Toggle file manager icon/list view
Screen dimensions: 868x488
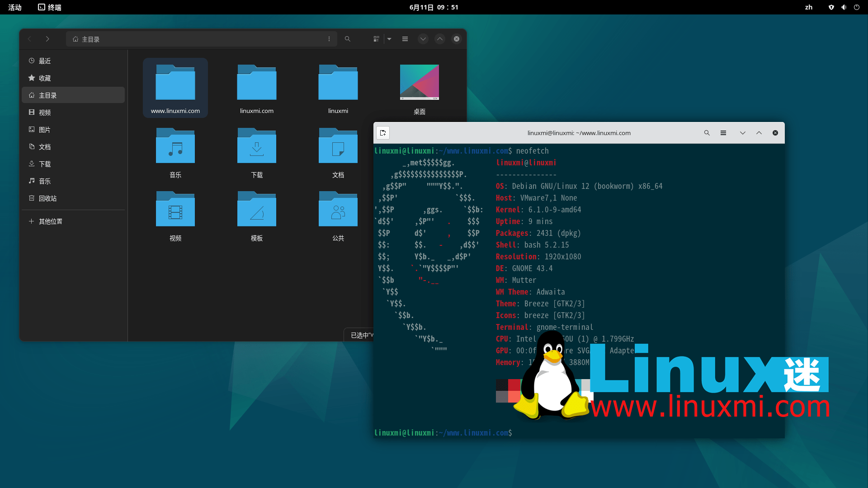(376, 39)
